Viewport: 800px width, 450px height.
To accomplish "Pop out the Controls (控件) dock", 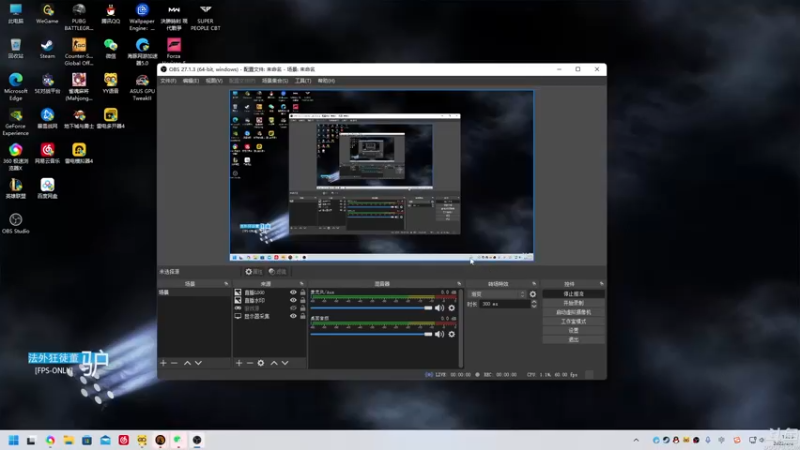I will 602,284.
